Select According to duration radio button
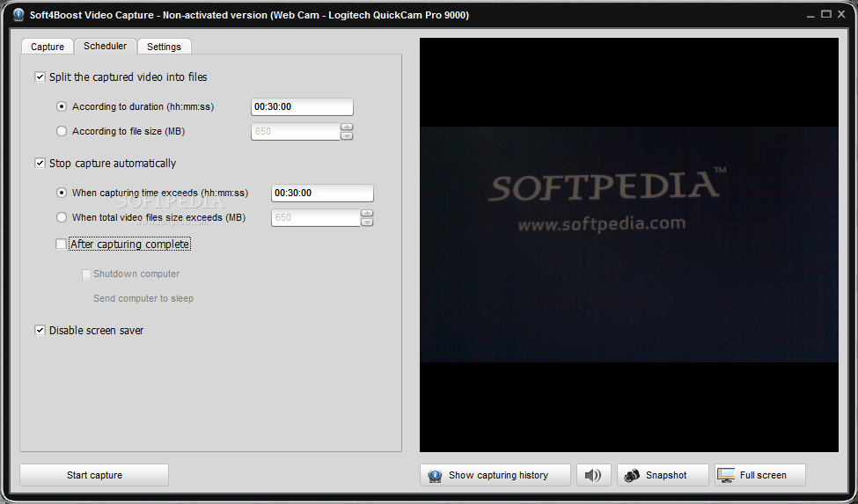Image resolution: width=858 pixels, height=504 pixels. coord(62,106)
